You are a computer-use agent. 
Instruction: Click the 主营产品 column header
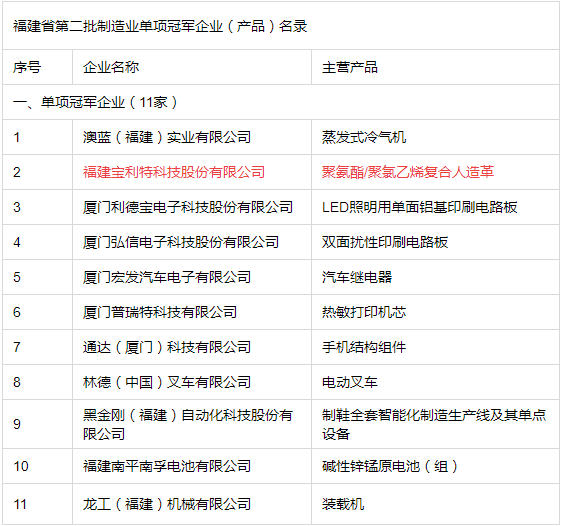(350, 67)
